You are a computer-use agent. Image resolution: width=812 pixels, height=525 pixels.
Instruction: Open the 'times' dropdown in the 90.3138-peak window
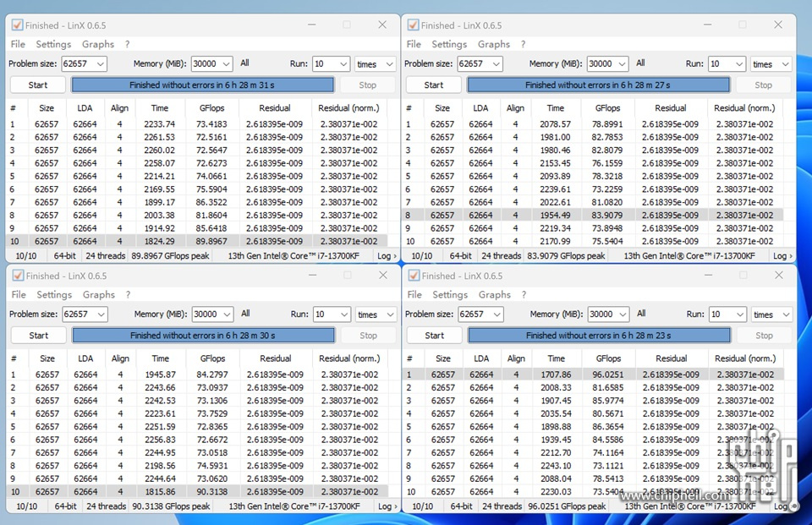coord(376,314)
